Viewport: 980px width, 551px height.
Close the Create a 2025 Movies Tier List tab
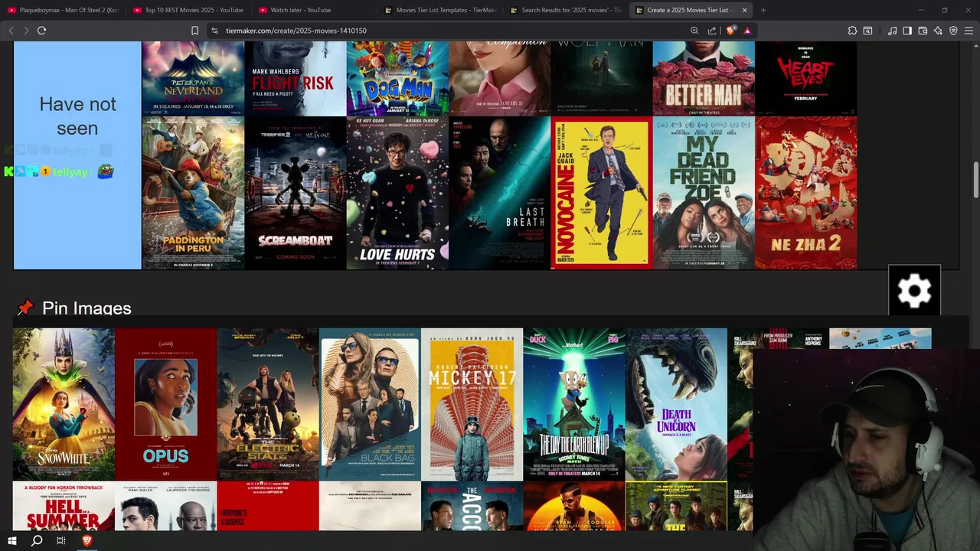[x=744, y=10]
